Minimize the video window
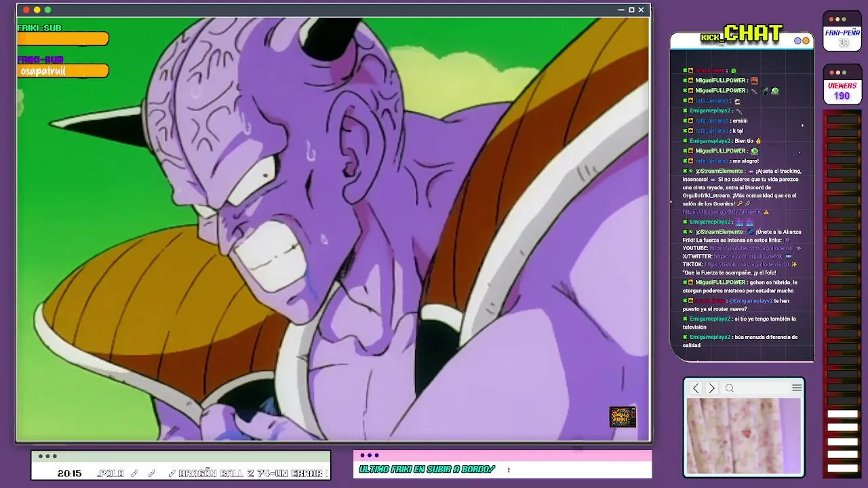Viewport: 868px width, 488px height. [x=621, y=9]
